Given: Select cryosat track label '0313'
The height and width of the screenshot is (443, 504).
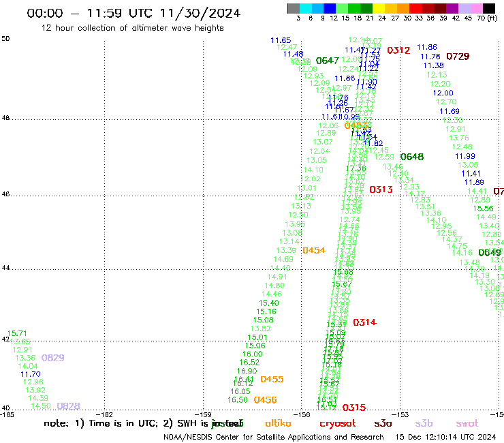Looking at the screenshot, I should click(381, 189).
